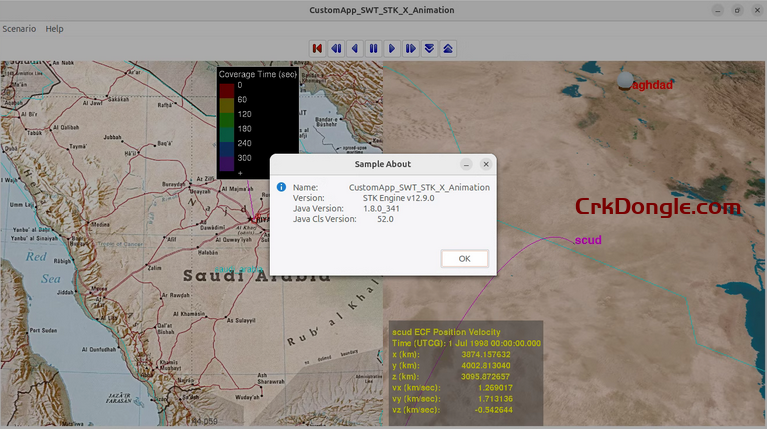Open the Help menu
This screenshot has height=429, width=767.
click(54, 29)
